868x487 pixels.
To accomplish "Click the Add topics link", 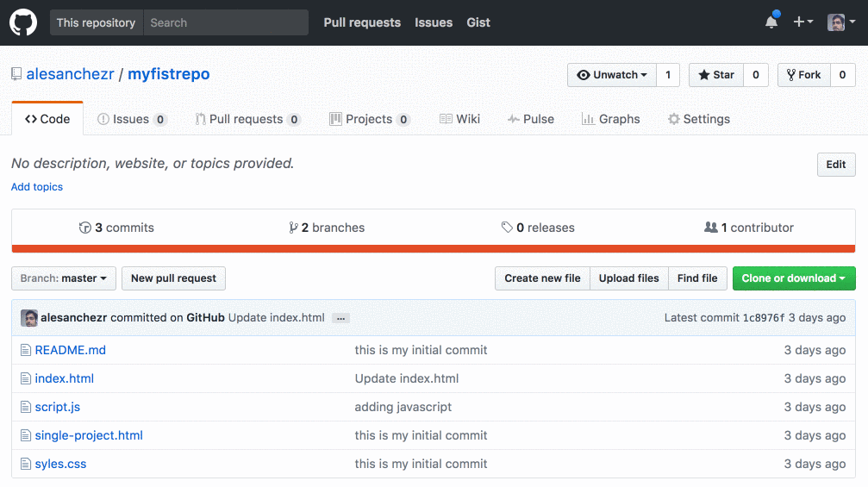I will click(37, 187).
